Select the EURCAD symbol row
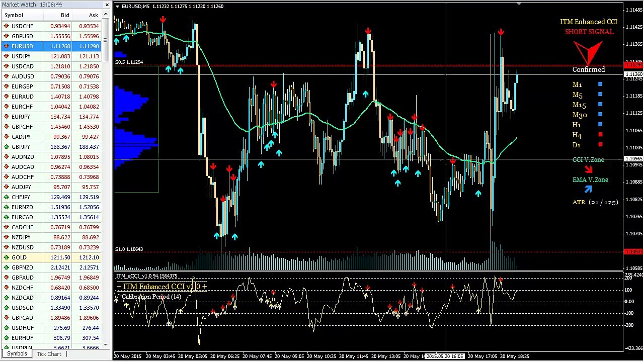The height and width of the screenshot is (362, 644). tap(51, 217)
